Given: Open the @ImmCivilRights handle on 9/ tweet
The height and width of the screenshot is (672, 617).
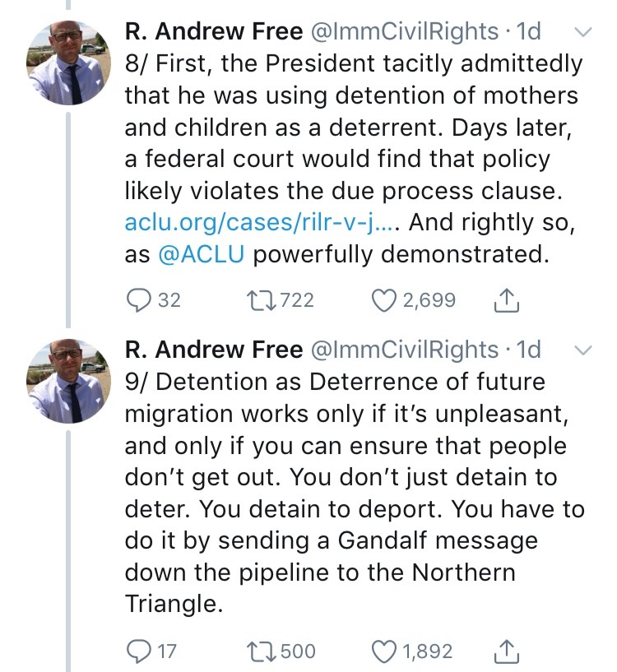Looking at the screenshot, I should click(402, 349).
